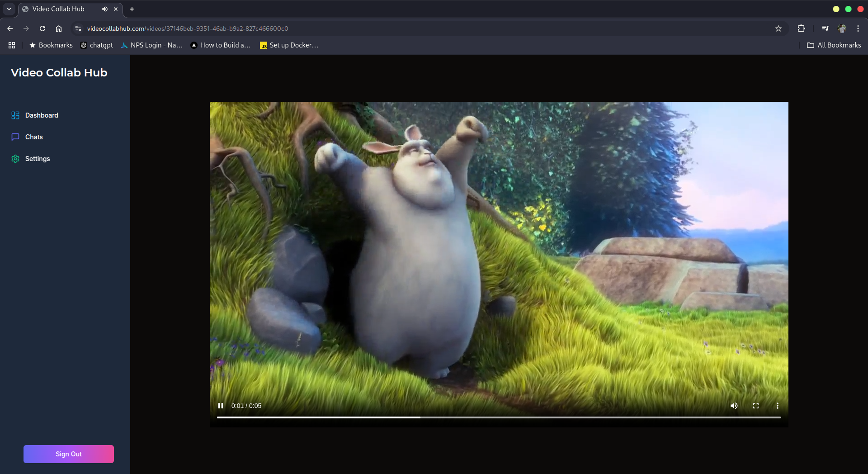This screenshot has width=868, height=474.
Task: Open the chatgpt bookmark
Action: tap(97, 45)
